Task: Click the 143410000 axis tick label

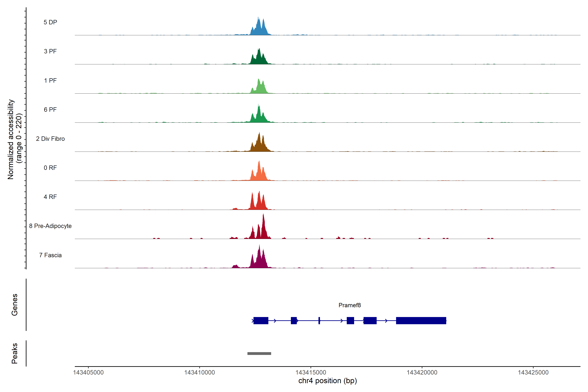Action: point(199,373)
